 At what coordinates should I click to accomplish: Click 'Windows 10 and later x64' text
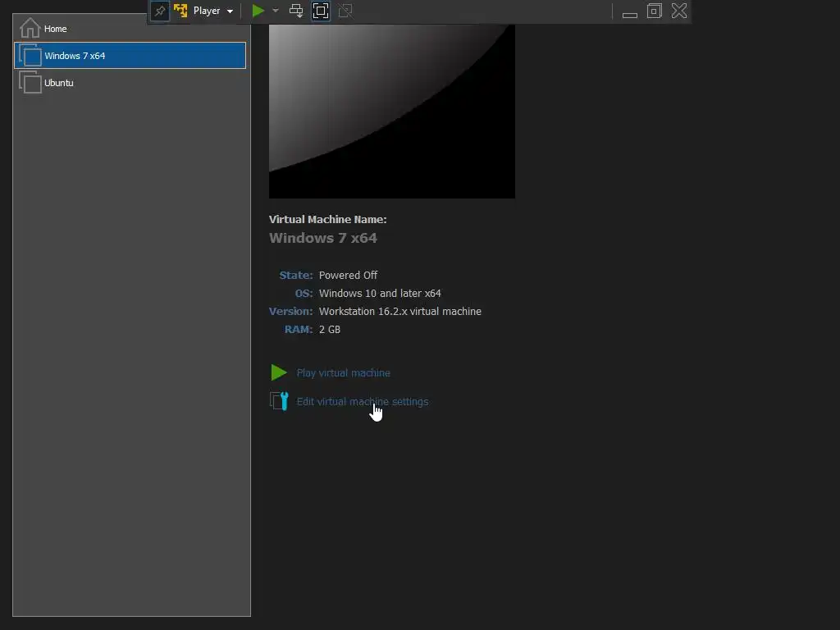click(x=380, y=294)
